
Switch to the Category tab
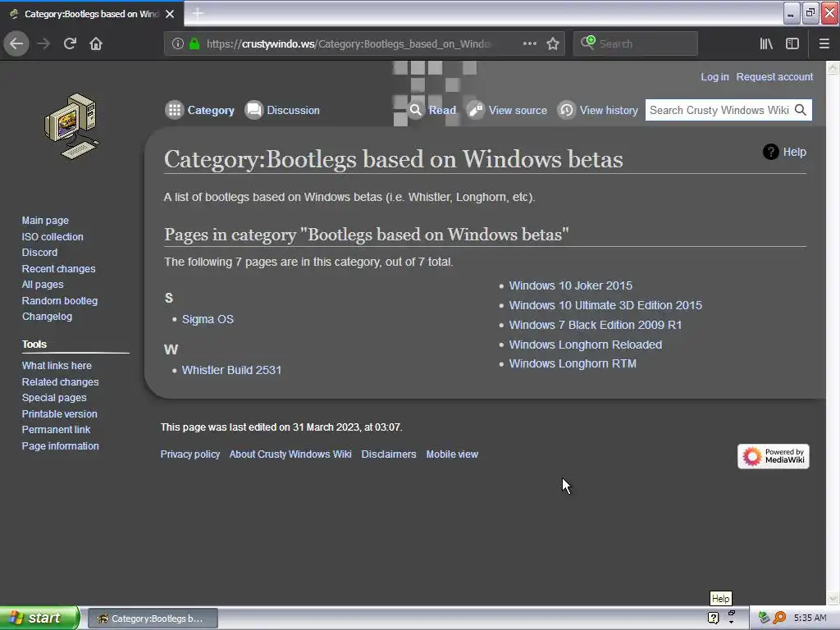click(200, 111)
